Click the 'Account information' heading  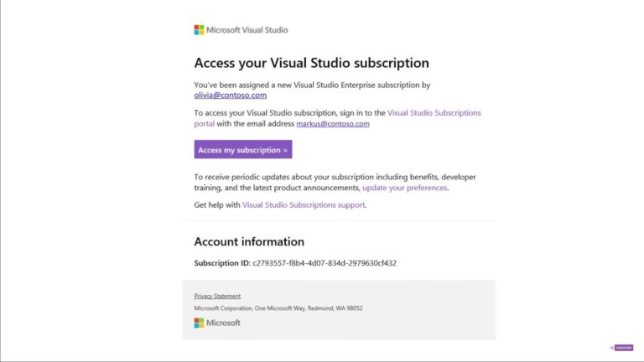click(x=249, y=241)
